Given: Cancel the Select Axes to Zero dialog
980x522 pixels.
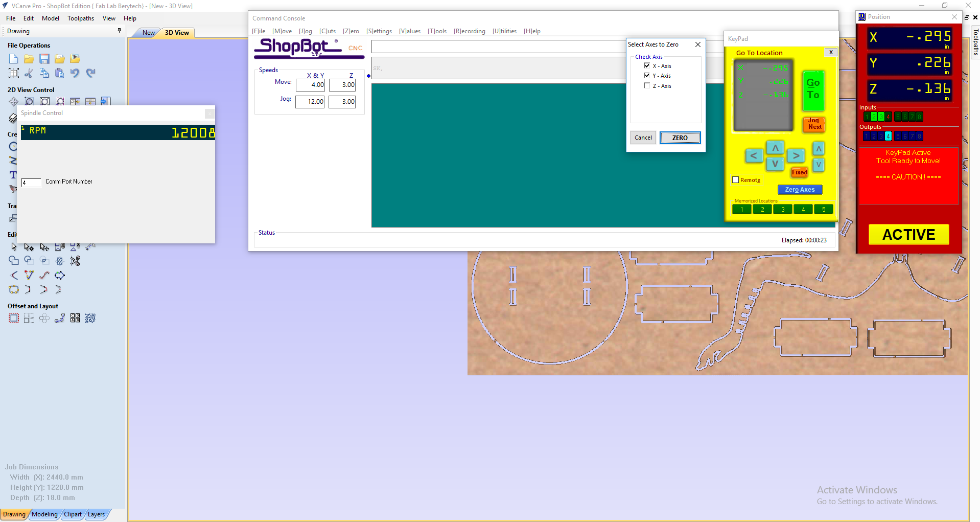Looking at the screenshot, I should [643, 138].
